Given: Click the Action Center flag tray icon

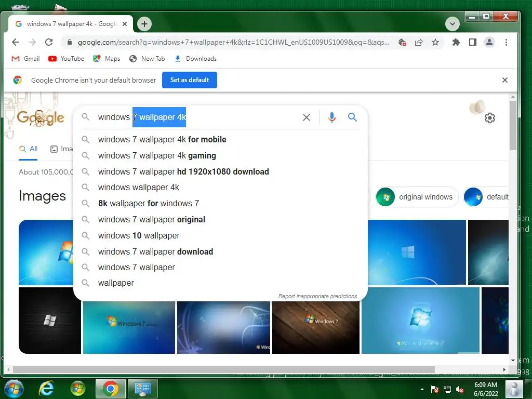Looking at the screenshot, I should (x=435, y=390).
